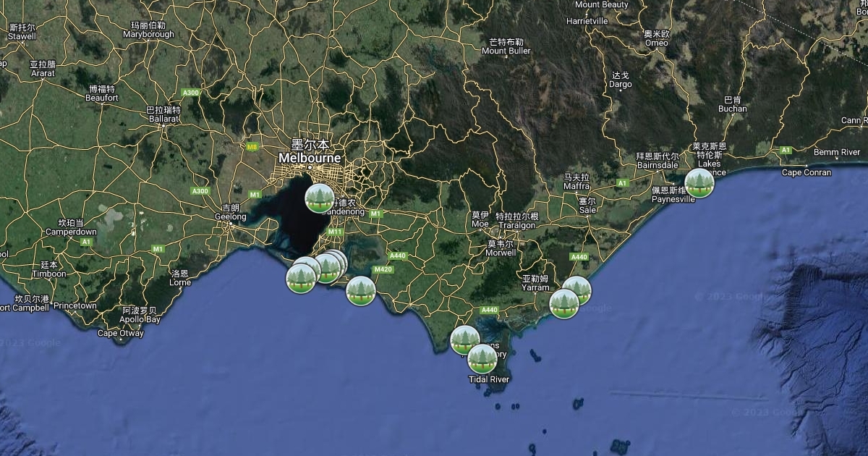Click the Geelong place label
Screen dimensions: 868x456
click(231, 216)
